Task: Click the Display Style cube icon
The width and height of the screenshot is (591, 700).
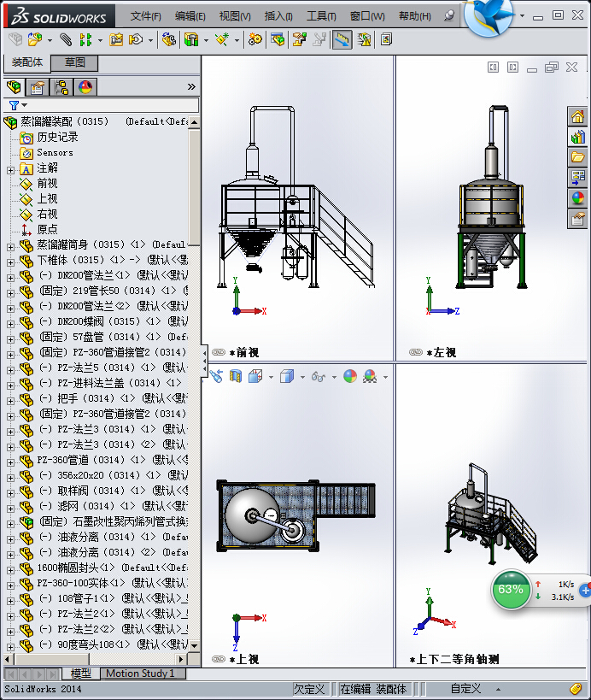Action: click(287, 376)
